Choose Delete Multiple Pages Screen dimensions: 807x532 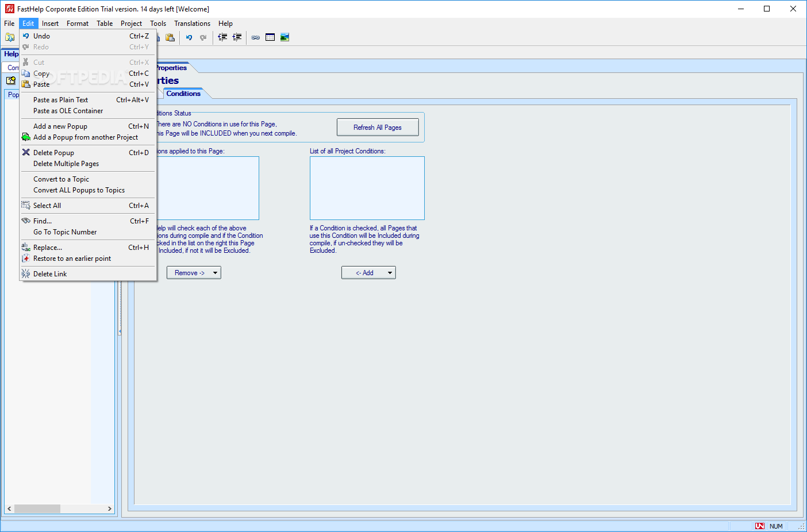(x=88, y=164)
